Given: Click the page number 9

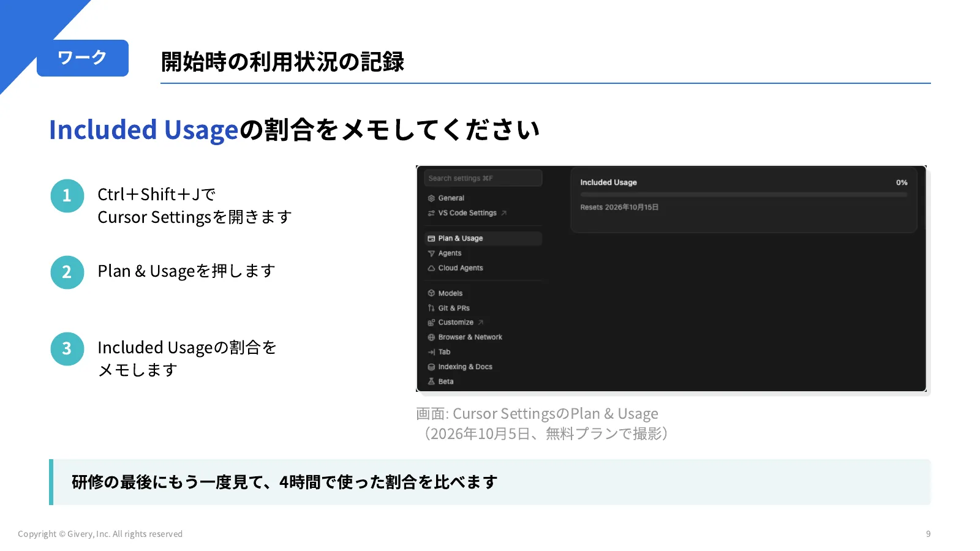Looking at the screenshot, I should pyautogui.click(x=929, y=534).
